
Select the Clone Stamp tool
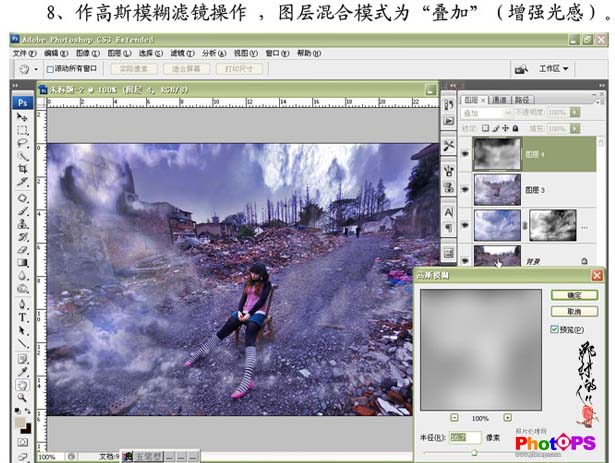(22, 224)
